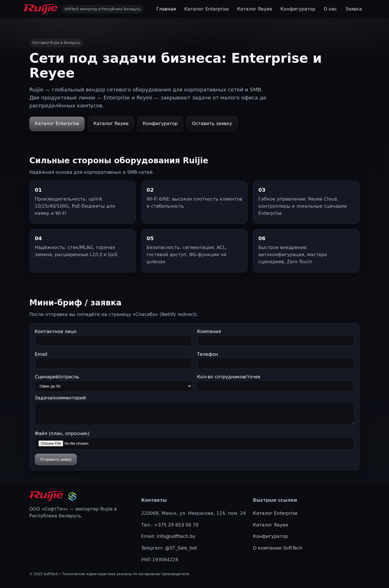The height and width of the screenshot is (588, 389).
Task: Submit form with Отправить заявку button
Action: pos(56,459)
